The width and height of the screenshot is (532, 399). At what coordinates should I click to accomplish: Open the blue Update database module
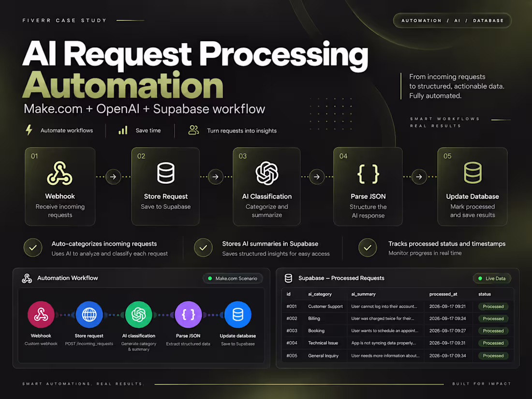click(x=238, y=314)
